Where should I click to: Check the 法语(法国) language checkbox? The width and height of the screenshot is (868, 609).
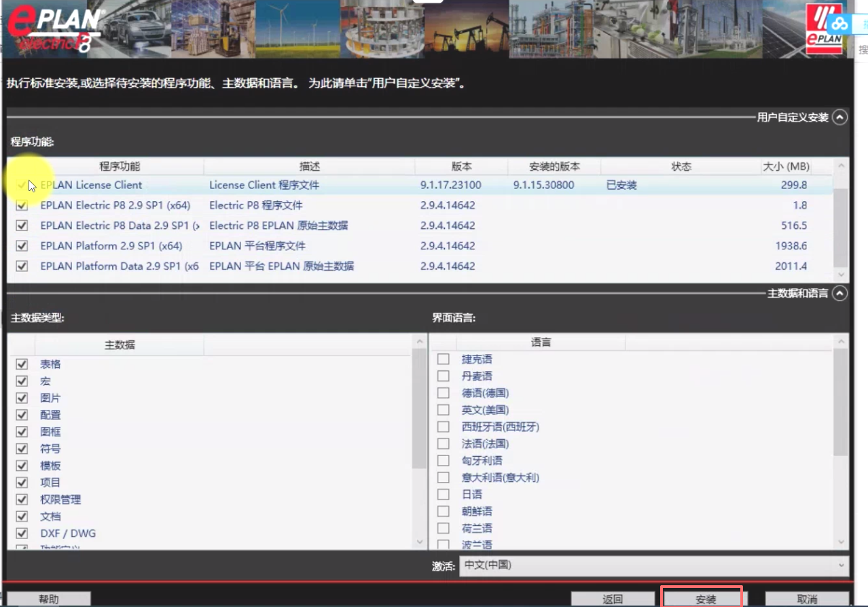pos(444,444)
